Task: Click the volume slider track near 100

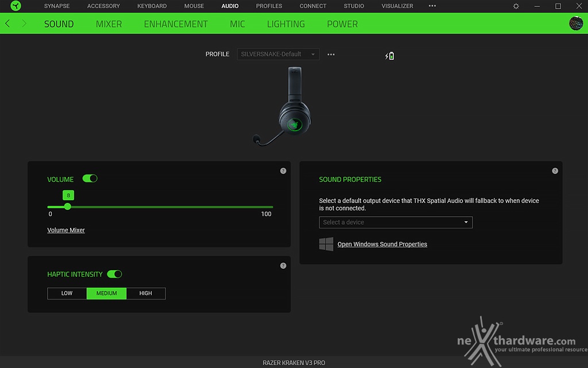Action: point(267,207)
